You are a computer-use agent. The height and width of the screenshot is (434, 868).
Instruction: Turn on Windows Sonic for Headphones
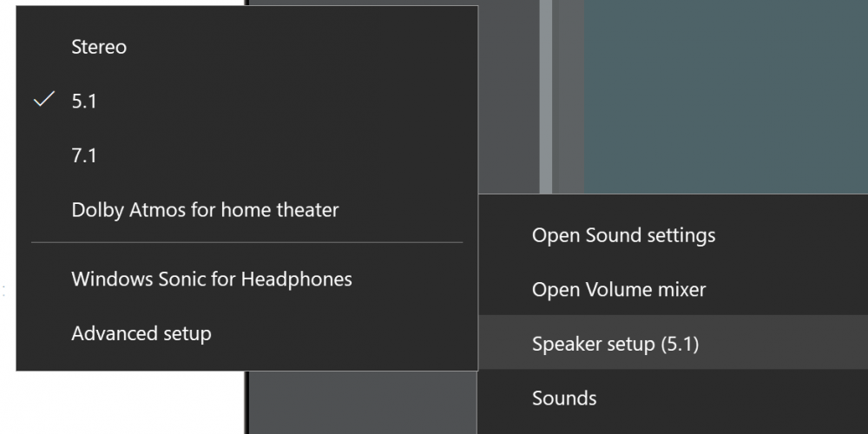212,279
